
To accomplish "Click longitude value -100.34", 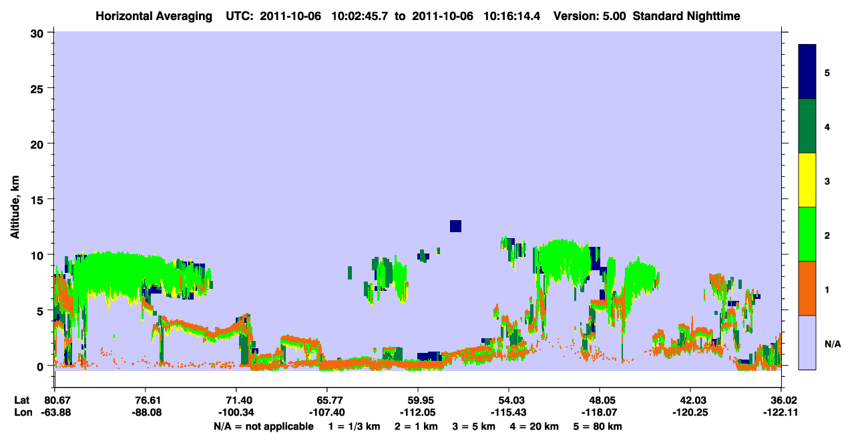I will (x=236, y=413).
